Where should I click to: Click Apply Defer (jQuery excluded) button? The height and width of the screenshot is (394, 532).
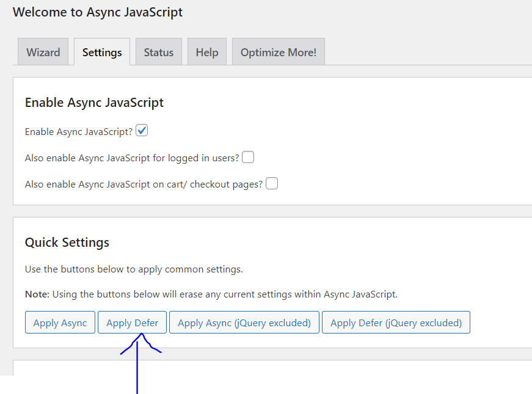click(396, 323)
